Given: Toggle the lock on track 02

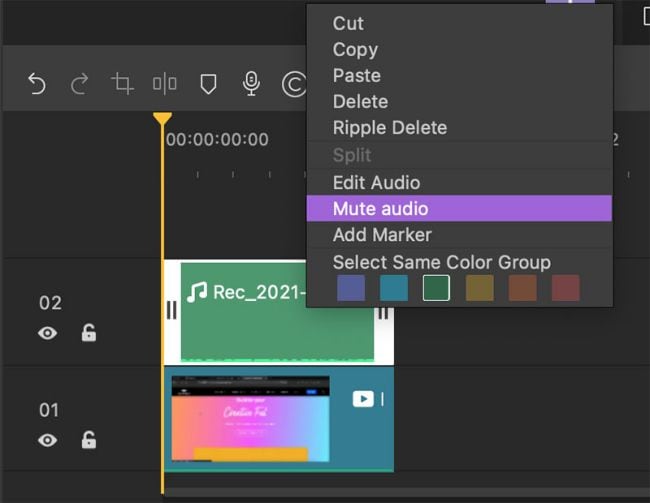Looking at the screenshot, I should pos(89,333).
